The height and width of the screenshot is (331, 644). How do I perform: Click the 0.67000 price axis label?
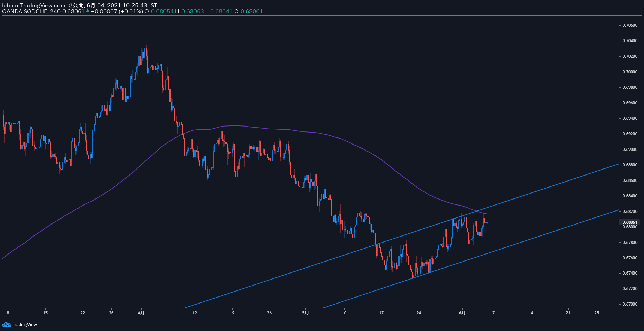630,304
